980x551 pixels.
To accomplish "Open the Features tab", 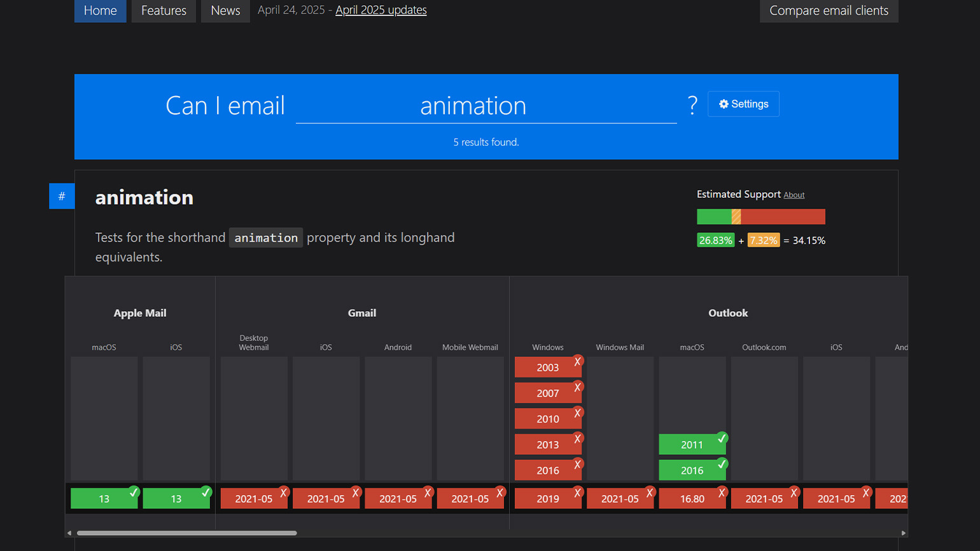I will pos(164,11).
